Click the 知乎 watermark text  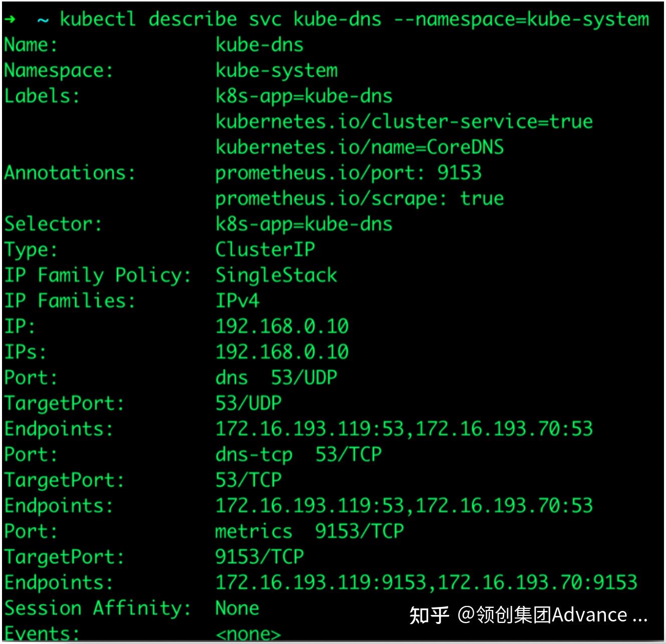coord(429,615)
